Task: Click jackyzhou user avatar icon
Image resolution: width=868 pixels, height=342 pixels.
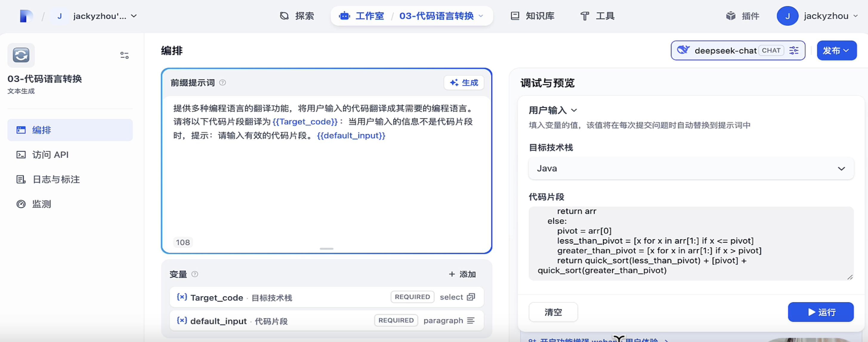Action: [787, 16]
